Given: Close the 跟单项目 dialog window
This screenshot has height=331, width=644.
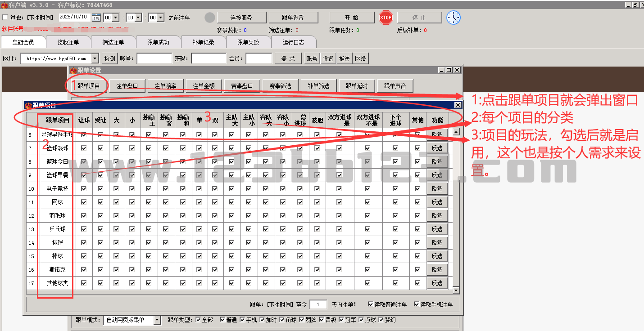Looking at the screenshot, I should 458,105.
